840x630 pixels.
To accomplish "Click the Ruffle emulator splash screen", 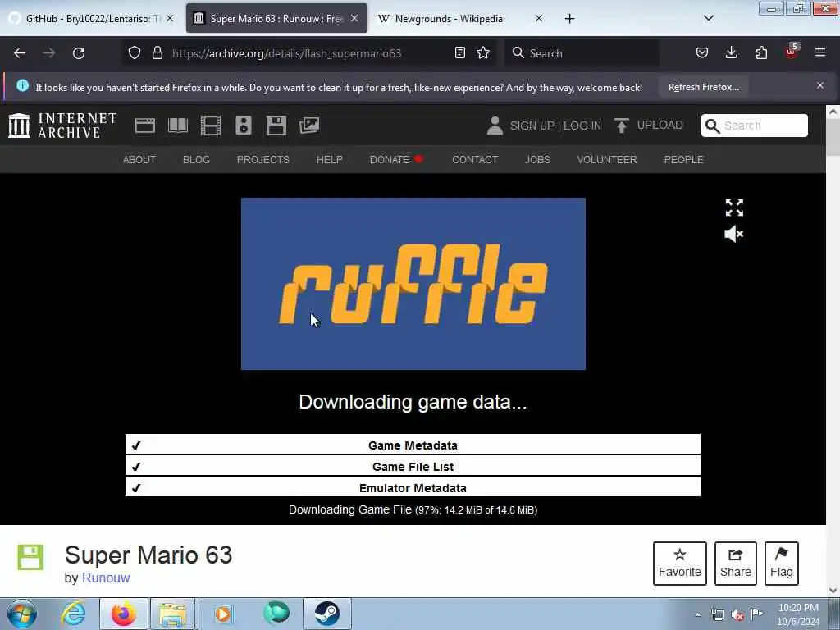I will [413, 283].
